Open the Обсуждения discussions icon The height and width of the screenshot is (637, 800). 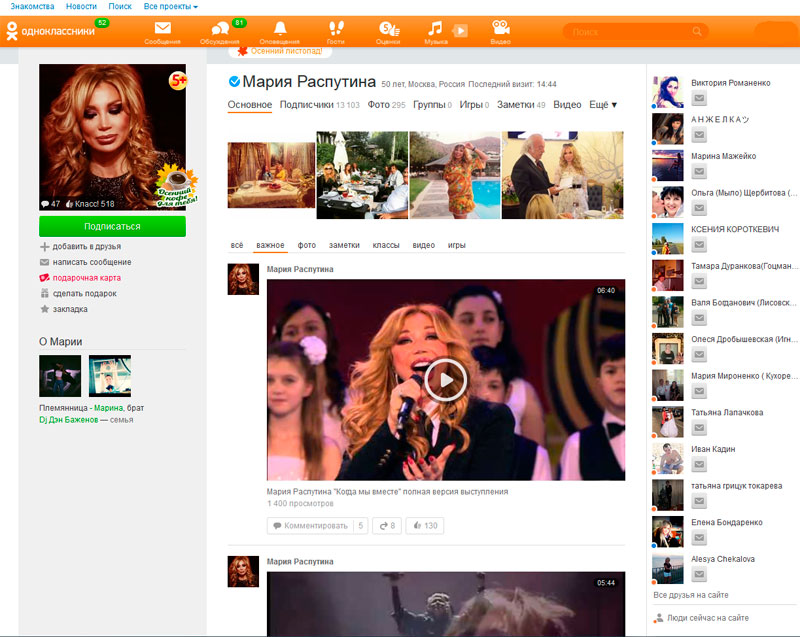(x=220, y=32)
